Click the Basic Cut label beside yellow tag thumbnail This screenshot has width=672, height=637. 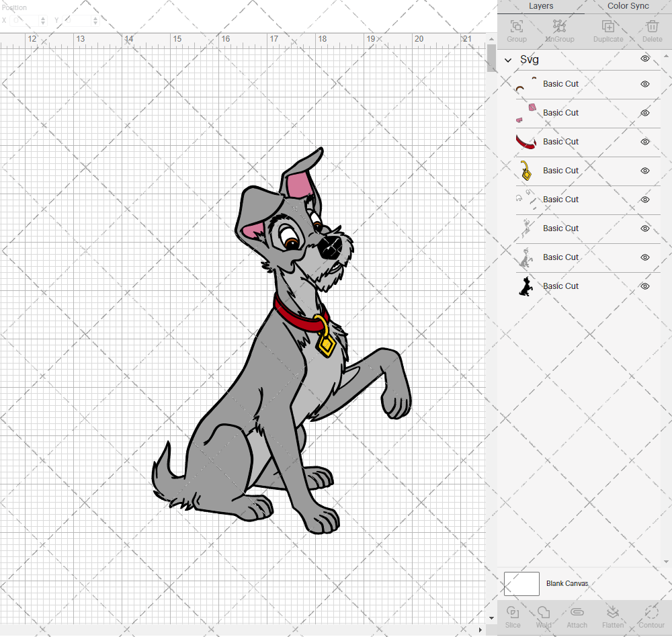(560, 171)
